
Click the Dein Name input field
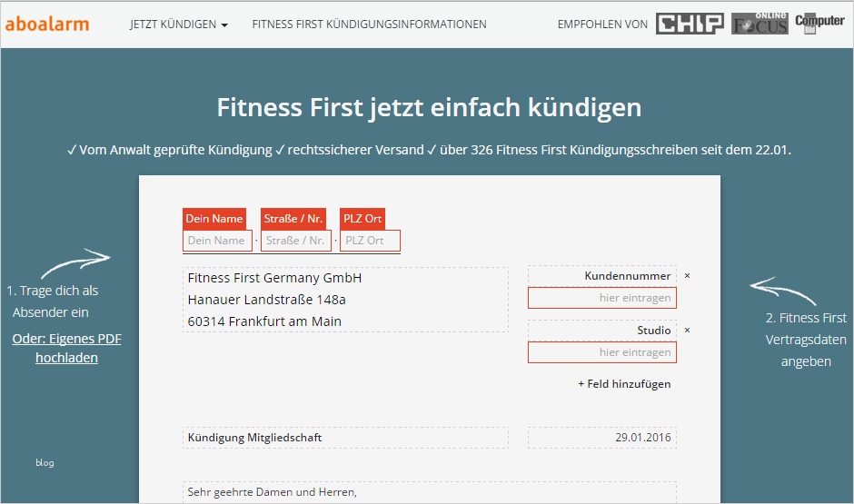coord(217,241)
